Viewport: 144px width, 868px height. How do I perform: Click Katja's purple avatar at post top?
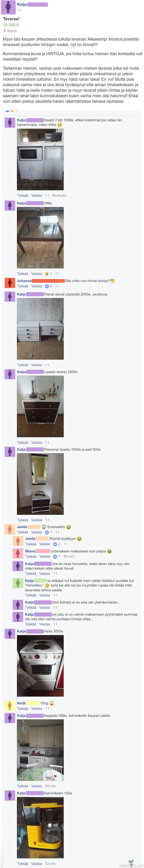click(x=8, y=7)
